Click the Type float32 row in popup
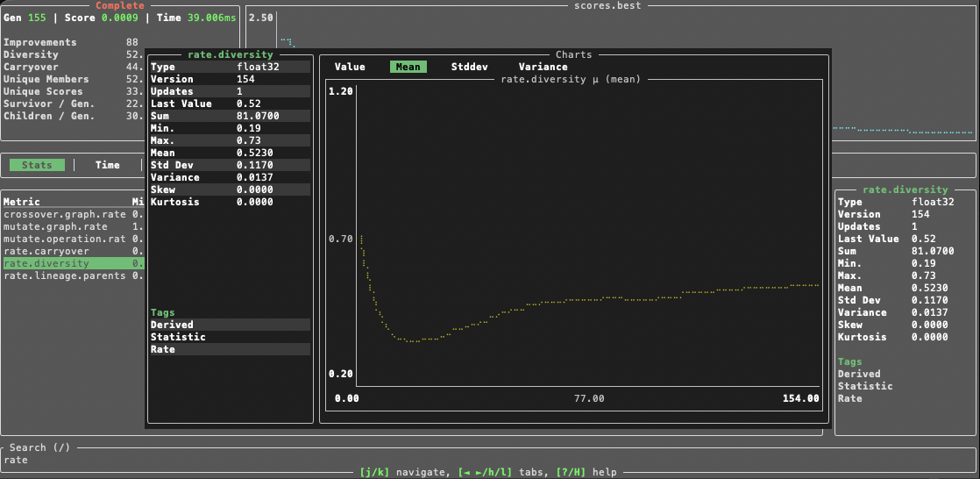The height and width of the screenshot is (479, 980). pyautogui.click(x=230, y=67)
